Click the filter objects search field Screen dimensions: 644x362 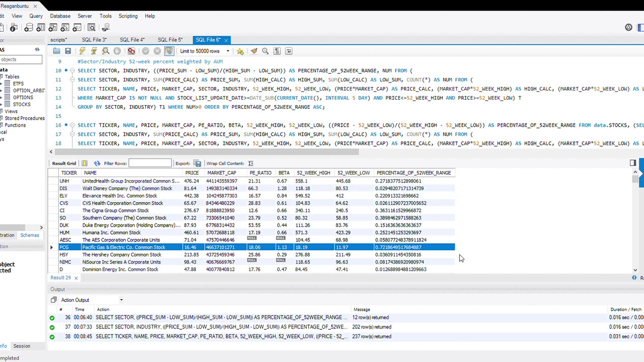point(21,59)
